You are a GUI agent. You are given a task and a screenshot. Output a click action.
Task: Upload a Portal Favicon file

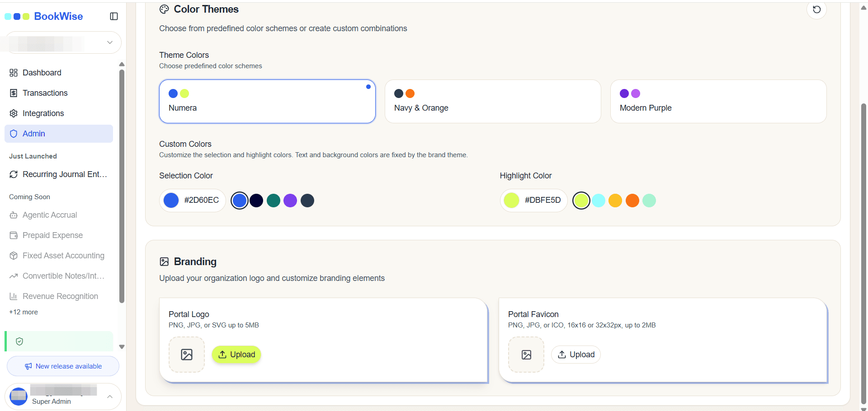576,355
